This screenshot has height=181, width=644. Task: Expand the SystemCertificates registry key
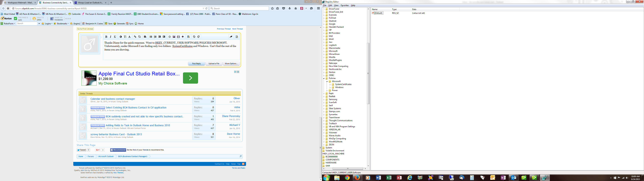[330, 84]
